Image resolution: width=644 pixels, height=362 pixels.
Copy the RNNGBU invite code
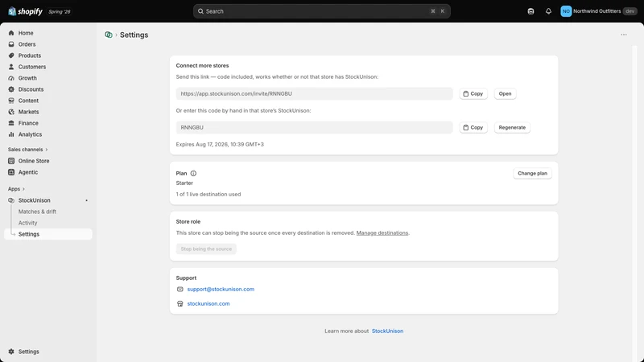click(x=473, y=127)
